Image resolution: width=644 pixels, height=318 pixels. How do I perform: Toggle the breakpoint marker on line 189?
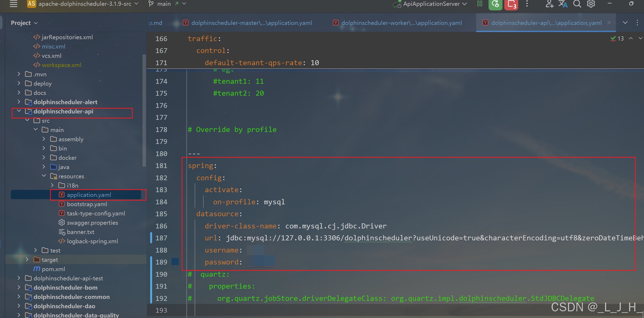point(175,262)
